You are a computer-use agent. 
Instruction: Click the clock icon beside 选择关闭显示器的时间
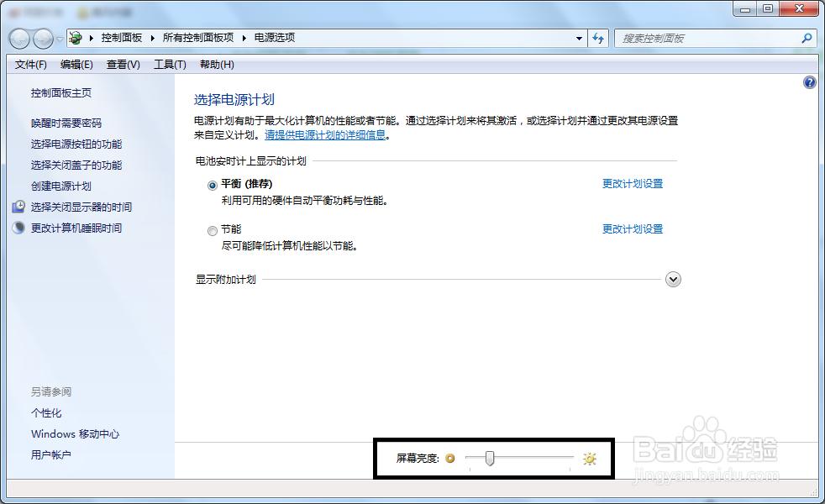pos(18,207)
